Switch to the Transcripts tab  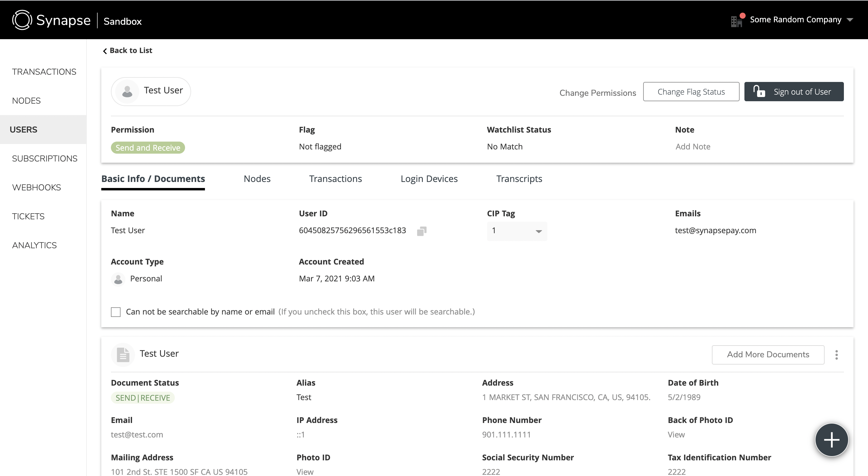pos(519,179)
